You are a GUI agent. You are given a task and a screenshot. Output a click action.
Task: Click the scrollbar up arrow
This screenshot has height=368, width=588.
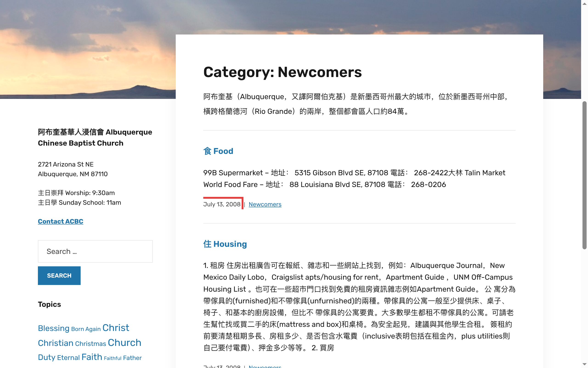point(584,4)
